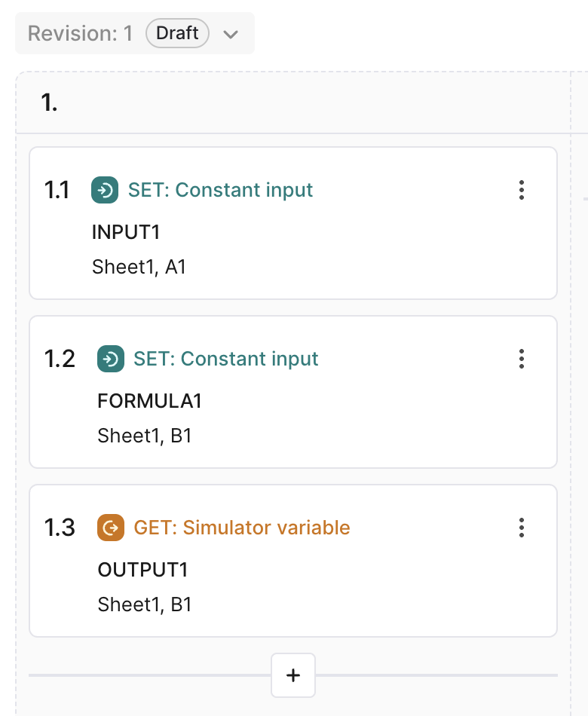Open the "GET: Simulator variable" step title
This screenshot has width=588, height=716.
[x=242, y=528]
